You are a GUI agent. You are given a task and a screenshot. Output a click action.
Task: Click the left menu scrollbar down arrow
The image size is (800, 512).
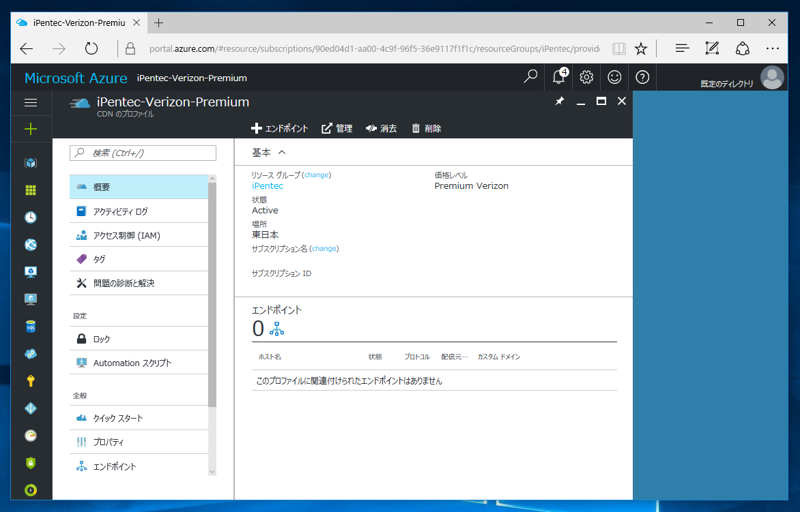point(212,472)
